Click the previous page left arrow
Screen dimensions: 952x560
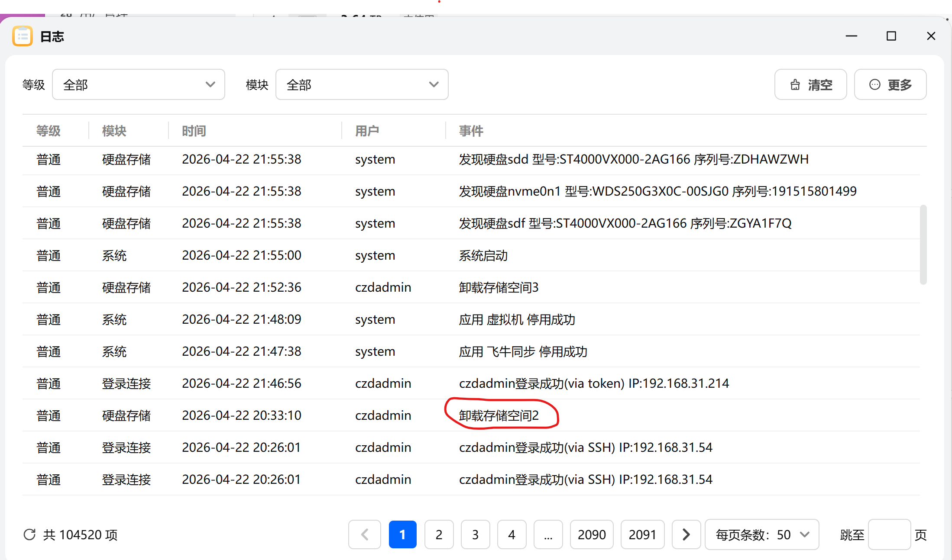pos(365,534)
